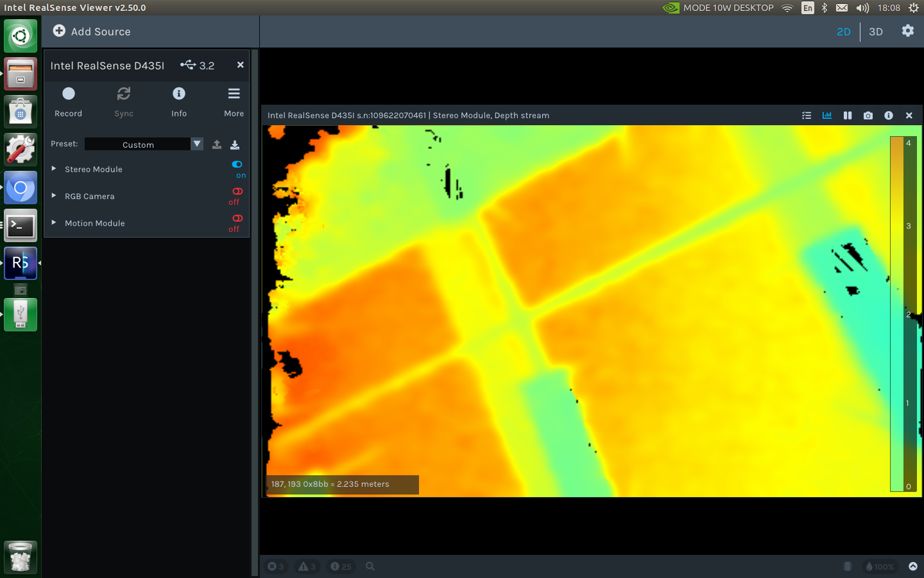Show depth stream info icon
This screenshot has width=924, height=578.
click(889, 116)
